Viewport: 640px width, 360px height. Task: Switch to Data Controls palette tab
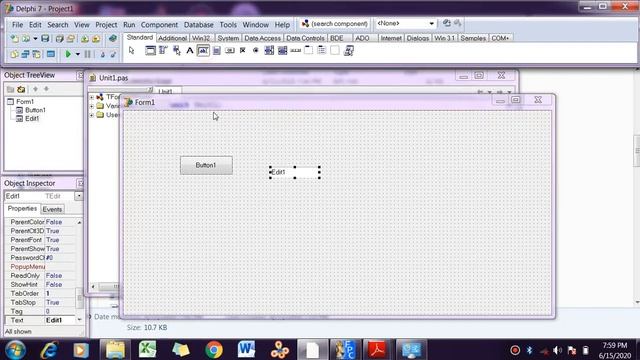[305, 38]
